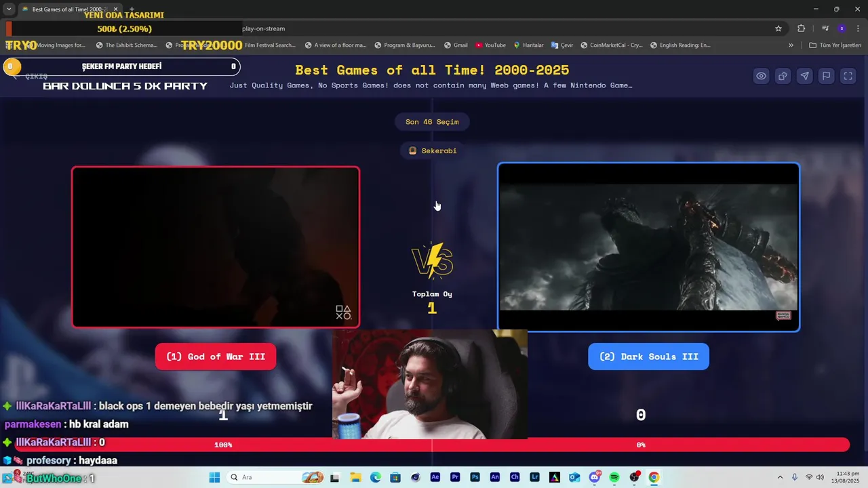Open the YouTube bookmark
The height and width of the screenshot is (488, 868).
490,45
